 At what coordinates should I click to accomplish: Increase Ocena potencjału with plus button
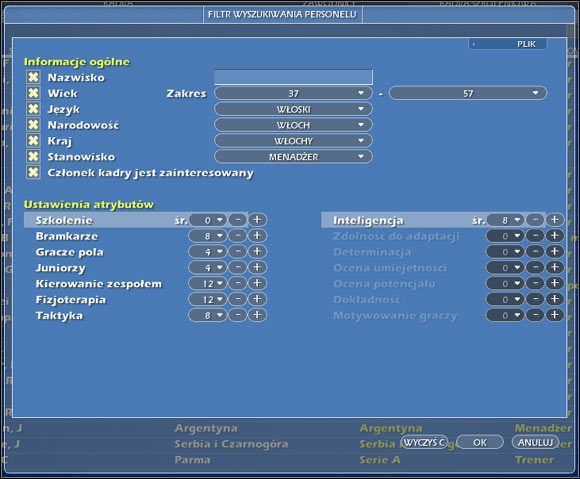[x=554, y=284]
